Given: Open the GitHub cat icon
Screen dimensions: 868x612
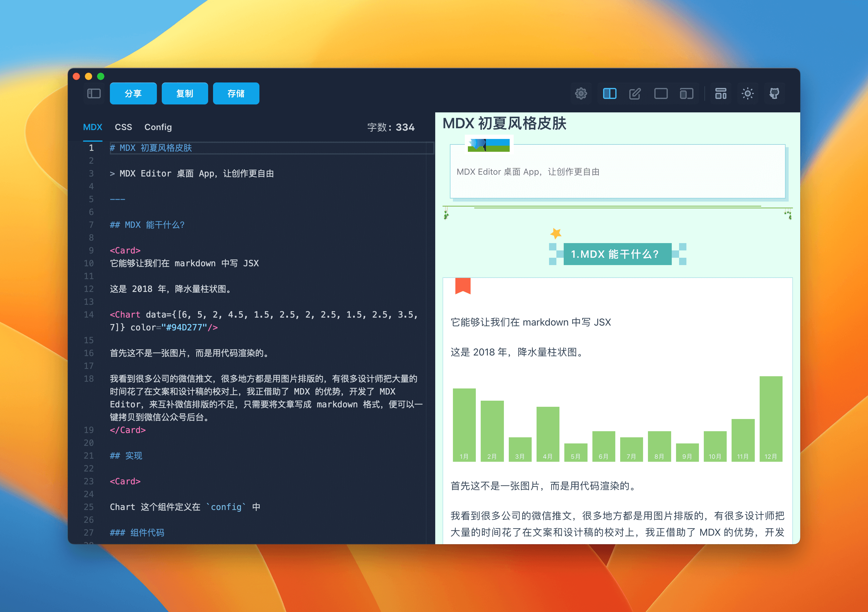Looking at the screenshot, I should point(774,93).
